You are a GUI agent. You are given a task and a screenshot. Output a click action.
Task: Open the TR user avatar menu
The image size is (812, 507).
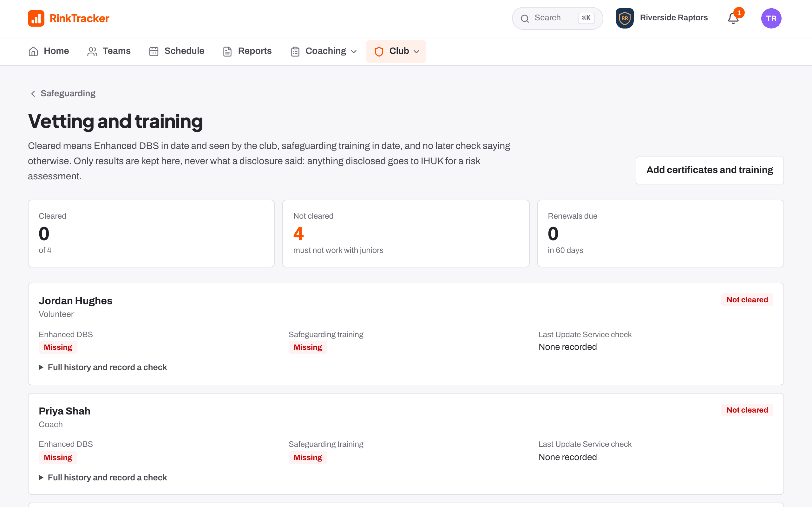tap(771, 18)
